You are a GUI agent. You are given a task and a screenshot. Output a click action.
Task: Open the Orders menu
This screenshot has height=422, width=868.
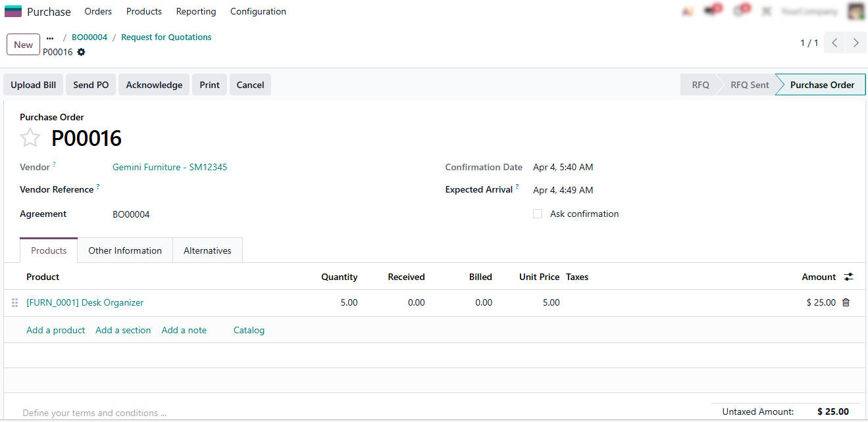[98, 11]
